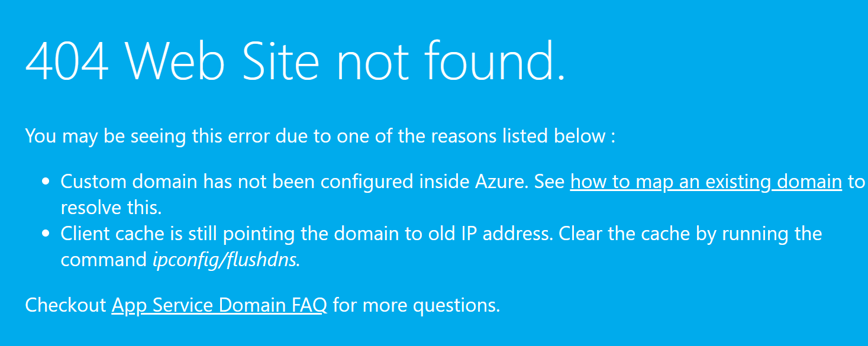The width and height of the screenshot is (868, 346).
Task: Click the word 'Checkout' in the last line
Action: [x=65, y=305]
